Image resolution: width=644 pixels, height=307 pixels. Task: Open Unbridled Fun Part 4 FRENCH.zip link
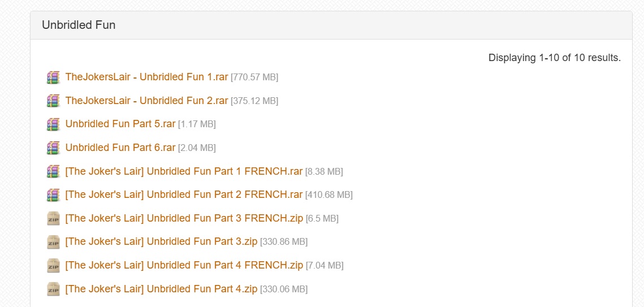184,266
